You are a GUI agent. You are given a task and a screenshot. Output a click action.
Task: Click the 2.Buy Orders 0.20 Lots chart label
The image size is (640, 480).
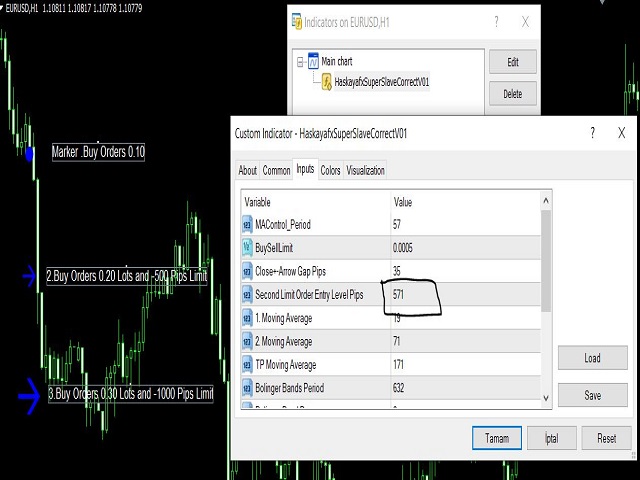click(127, 276)
